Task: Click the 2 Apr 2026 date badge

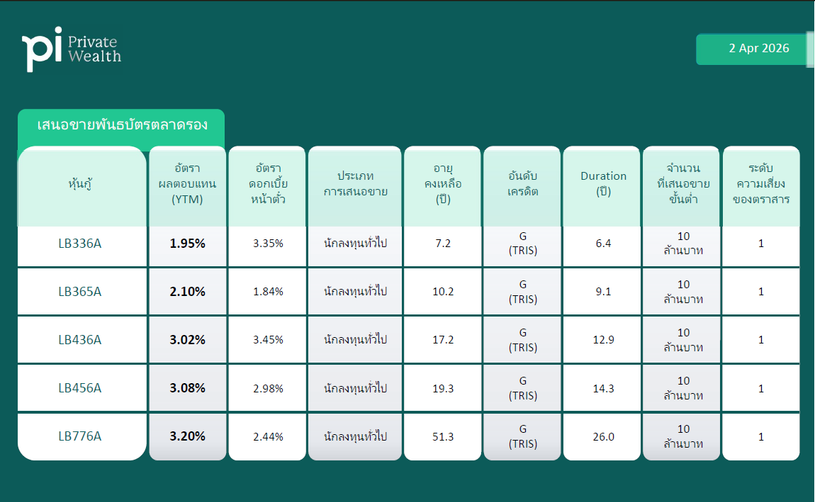Action: (753, 49)
